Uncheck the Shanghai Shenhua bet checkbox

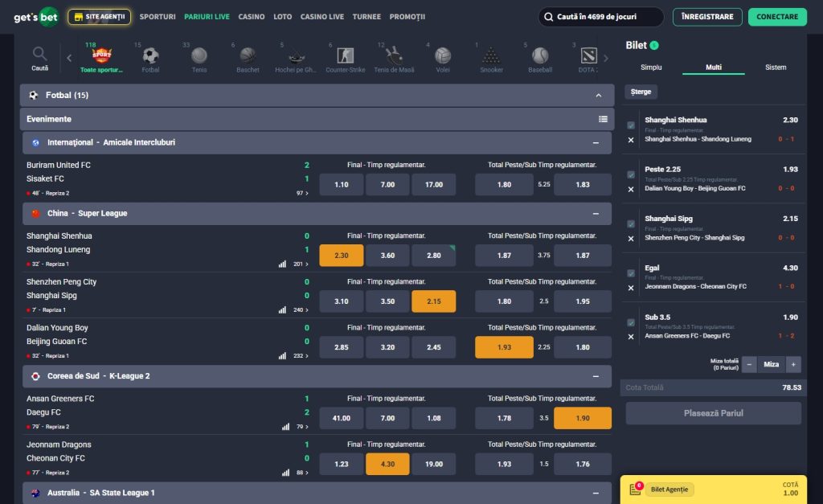[x=631, y=125]
